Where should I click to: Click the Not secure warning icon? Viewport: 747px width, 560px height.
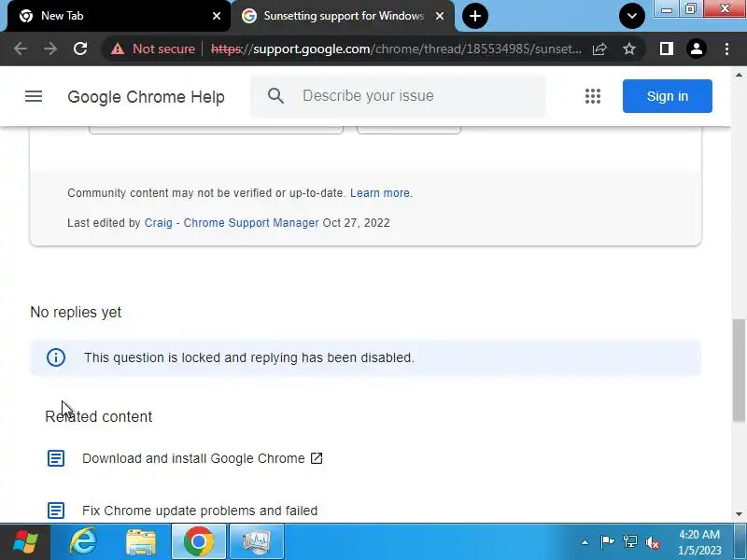pos(118,49)
